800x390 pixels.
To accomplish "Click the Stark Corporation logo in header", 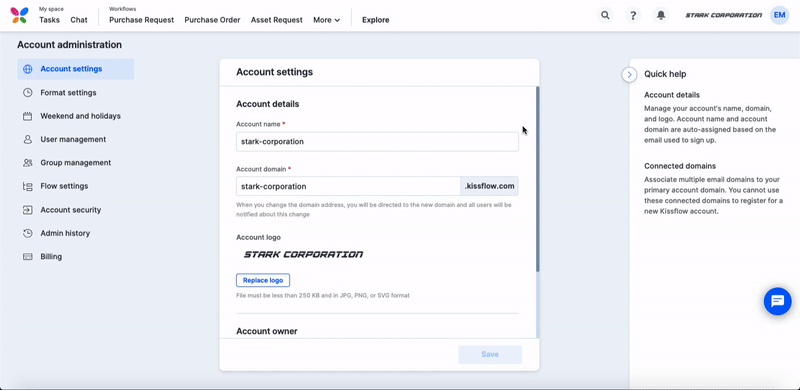I will [723, 15].
